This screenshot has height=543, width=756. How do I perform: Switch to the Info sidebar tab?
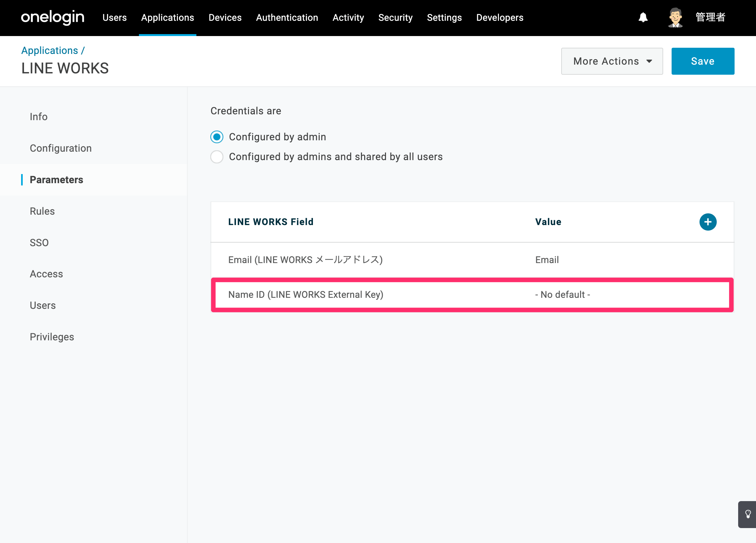[39, 117]
